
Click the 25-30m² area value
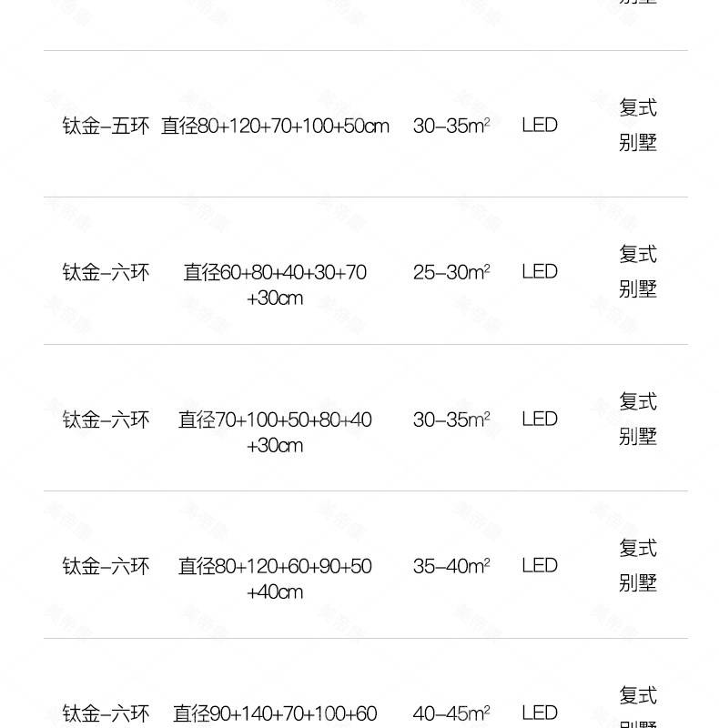pyautogui.click(x=451, y=272)
